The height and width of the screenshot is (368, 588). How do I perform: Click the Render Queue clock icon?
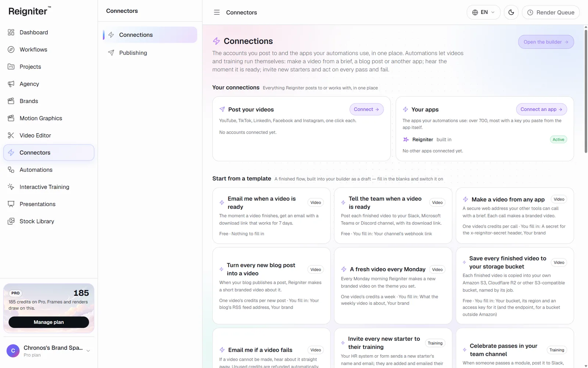(x=530, y=13)
